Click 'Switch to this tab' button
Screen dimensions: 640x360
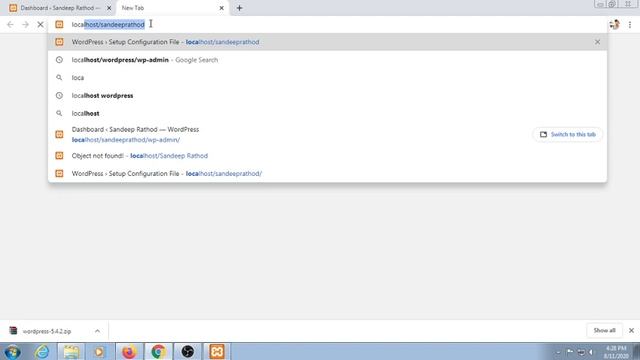tap(568, 134)
